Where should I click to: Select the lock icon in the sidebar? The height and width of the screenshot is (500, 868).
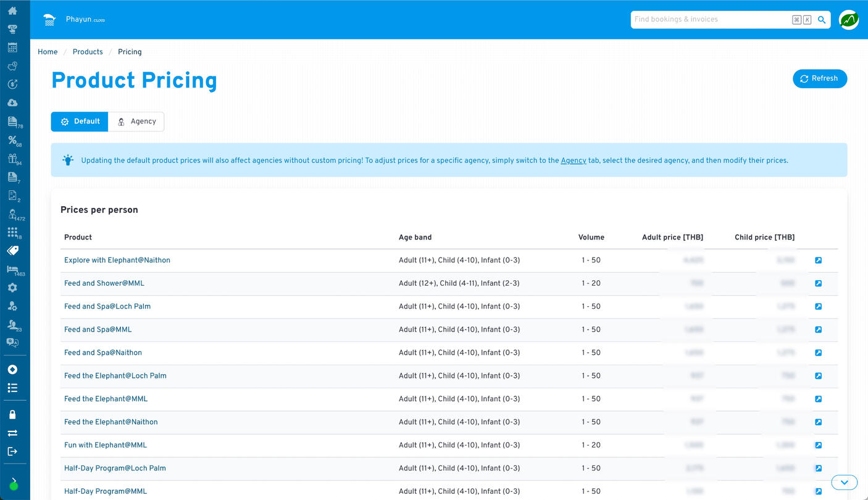[x=12, y=414]
